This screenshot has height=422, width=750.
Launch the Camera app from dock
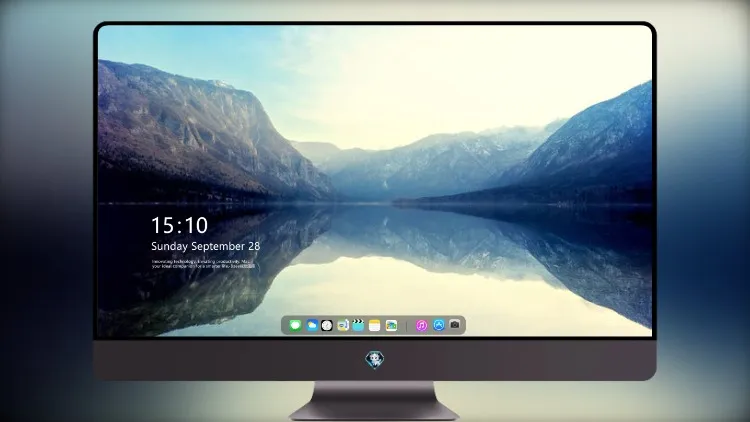(x=455, y=324)
